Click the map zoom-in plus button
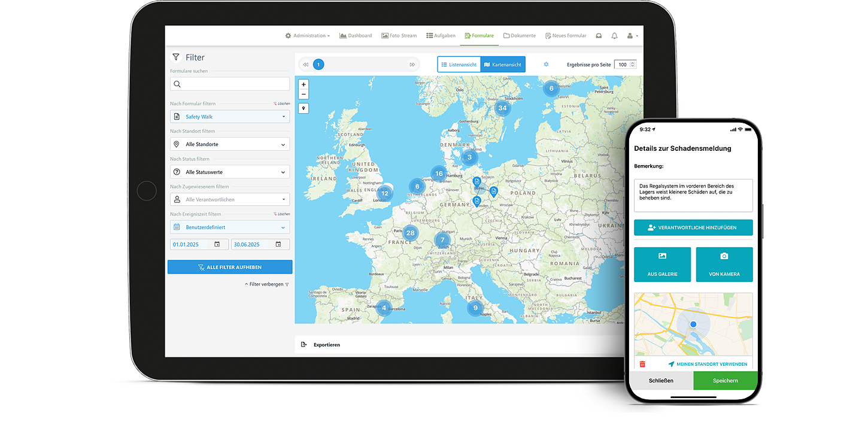Image resolution: width=868 pixels, height=425 pixels. point(304,85)
